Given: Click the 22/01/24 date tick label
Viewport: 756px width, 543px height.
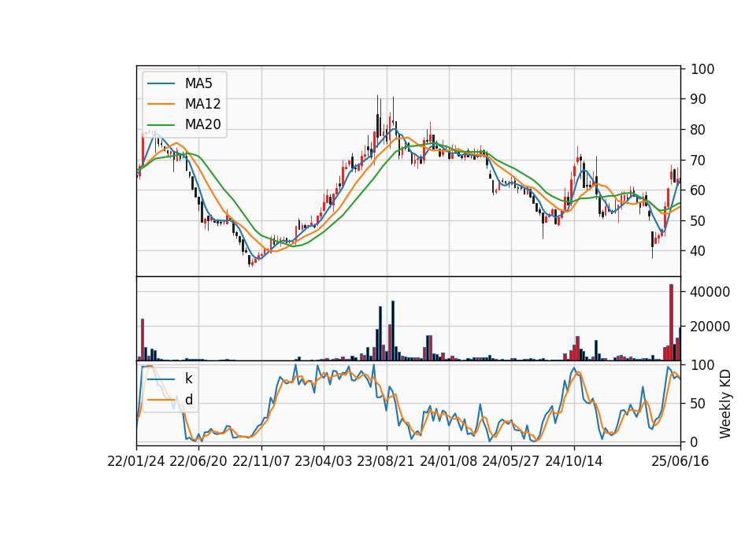Looking at the screenshot, I should point(136,461).
